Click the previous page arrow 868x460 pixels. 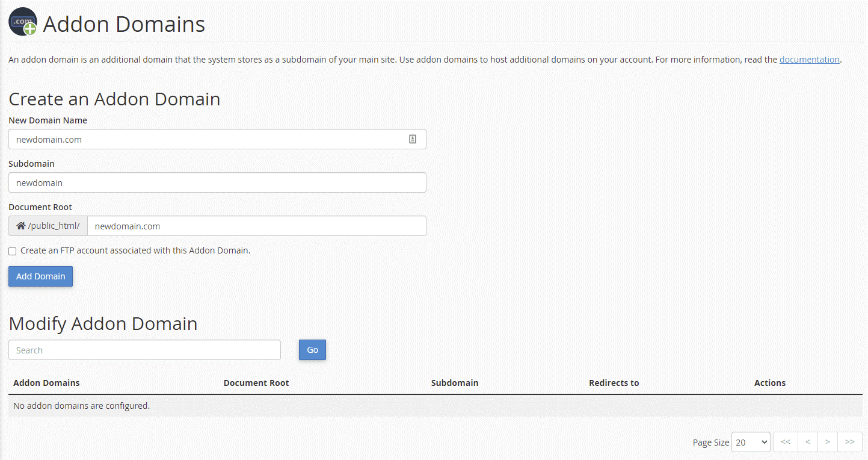pos(807,442)
